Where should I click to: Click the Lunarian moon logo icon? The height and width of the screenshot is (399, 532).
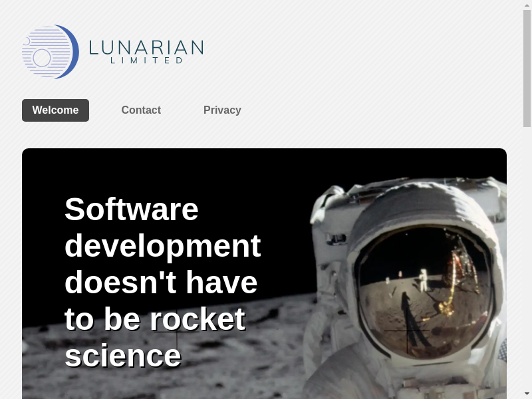click(50, 52)
